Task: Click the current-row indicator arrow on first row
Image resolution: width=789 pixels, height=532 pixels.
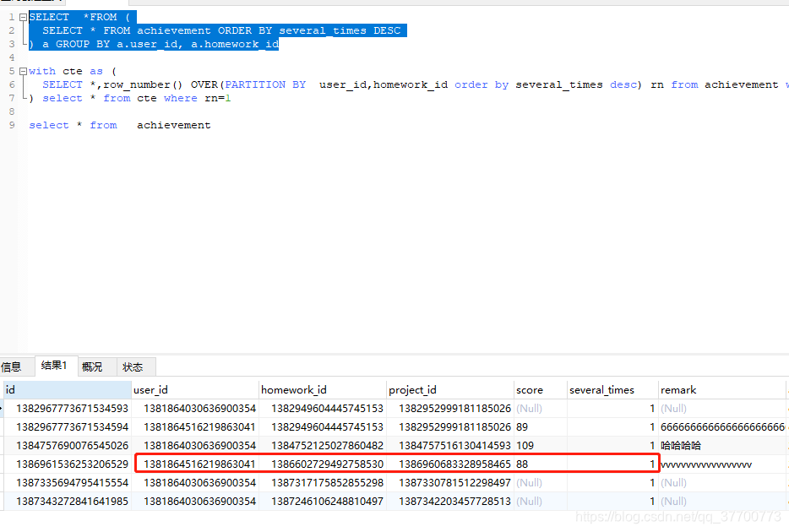Action: (4, 408)
